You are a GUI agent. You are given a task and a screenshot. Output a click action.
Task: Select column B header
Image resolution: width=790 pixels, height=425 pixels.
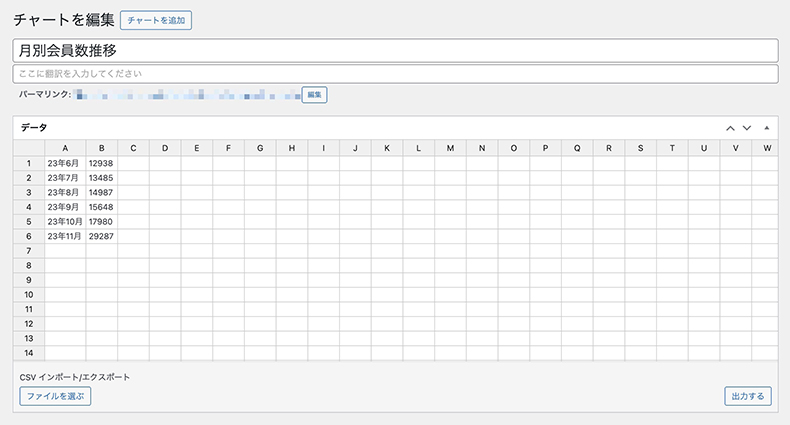(101, 148)
